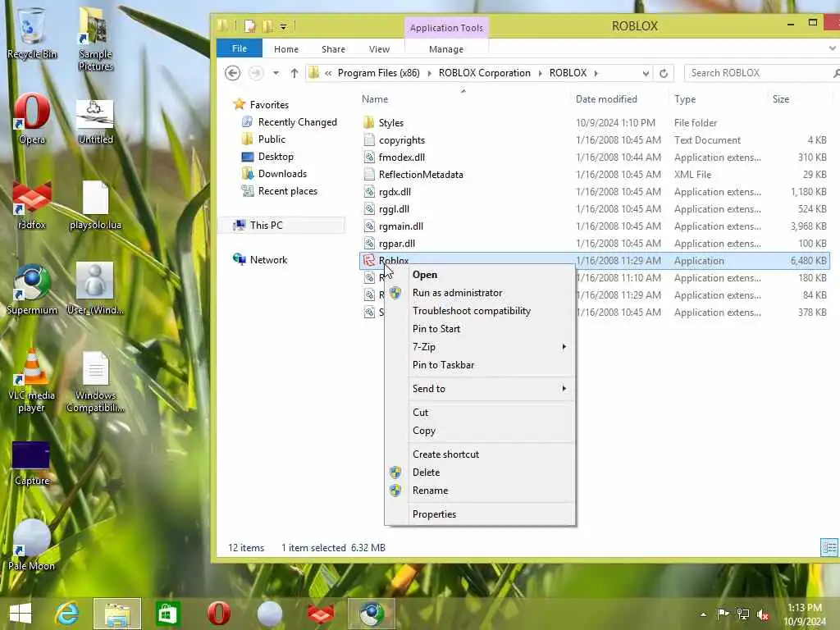Select the User (Wind...) desktop icon
The width and height of the screenshot is (840, 630).
coord(95,290)
